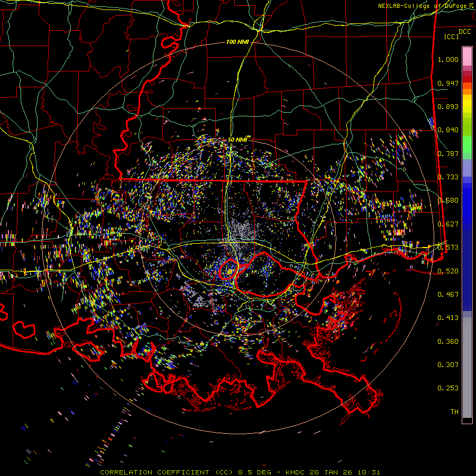Screen dimensions: 476x476
Task: Click the 0.307 color scale value
Action: click(x=448, y=365)
